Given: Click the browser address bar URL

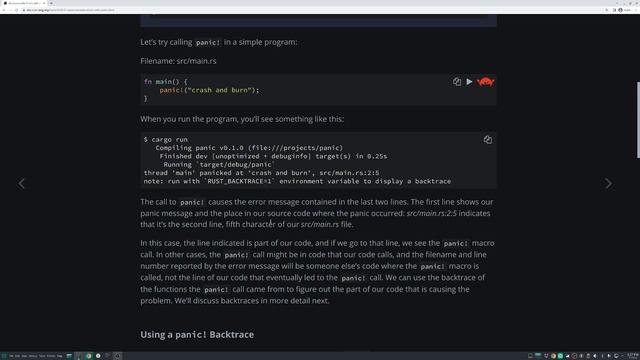Looking at the screenshot, I should click(70, 10).
